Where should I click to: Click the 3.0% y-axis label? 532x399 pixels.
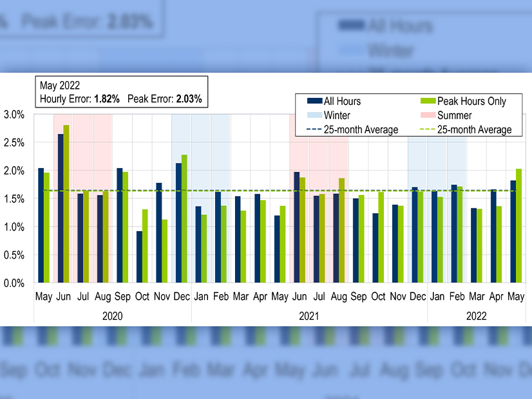coord(14,115)
